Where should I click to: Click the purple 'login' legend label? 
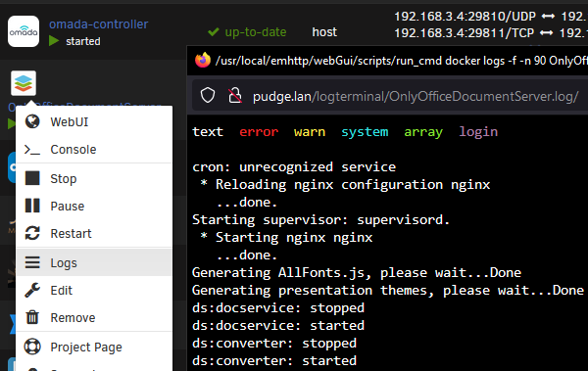click(478, 131)
